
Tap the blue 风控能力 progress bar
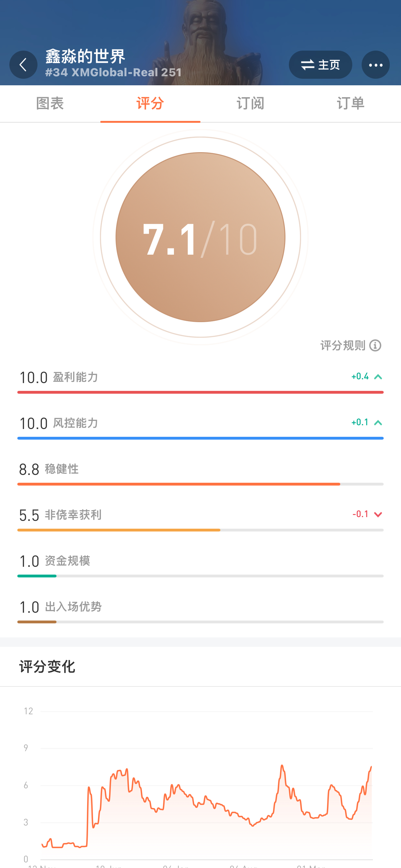coord(200,438)
